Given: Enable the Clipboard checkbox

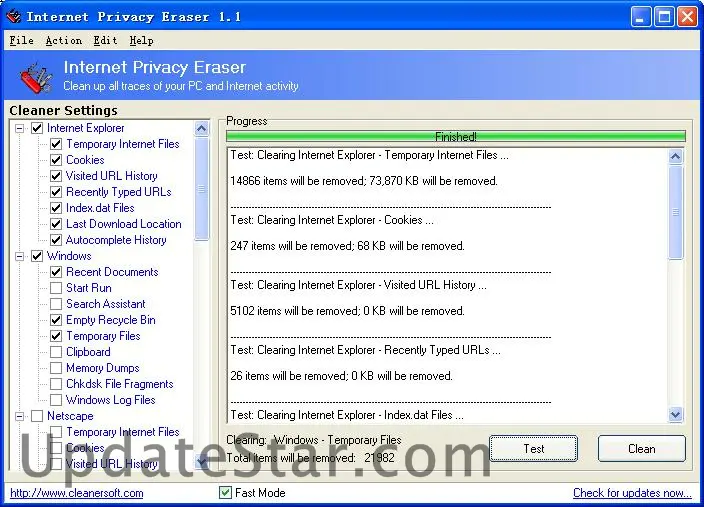Looking at the screenshot, I should pyautogui.click(x=56, y=352).
